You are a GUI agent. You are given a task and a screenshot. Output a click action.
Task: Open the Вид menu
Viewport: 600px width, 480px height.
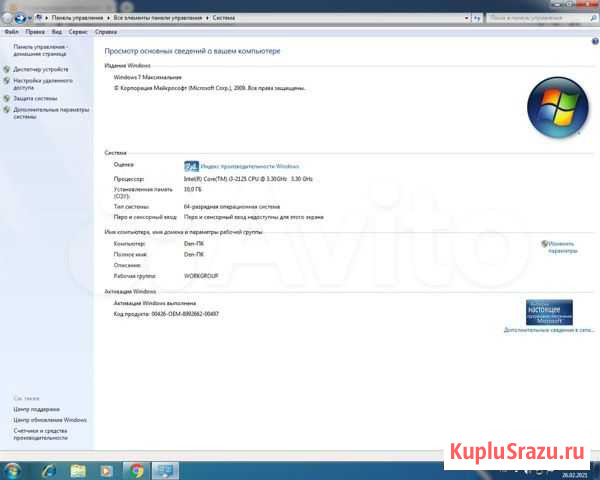(x=56, y=32)
